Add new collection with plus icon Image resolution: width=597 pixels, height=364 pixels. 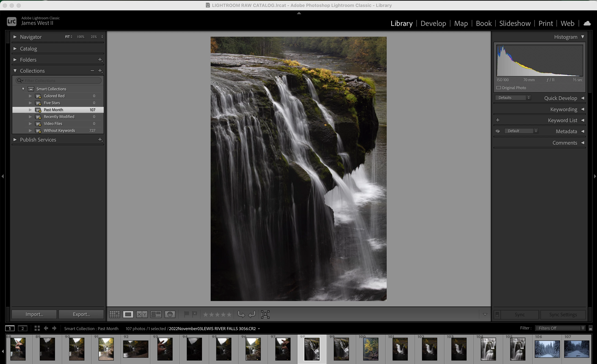tap(100, 71)
